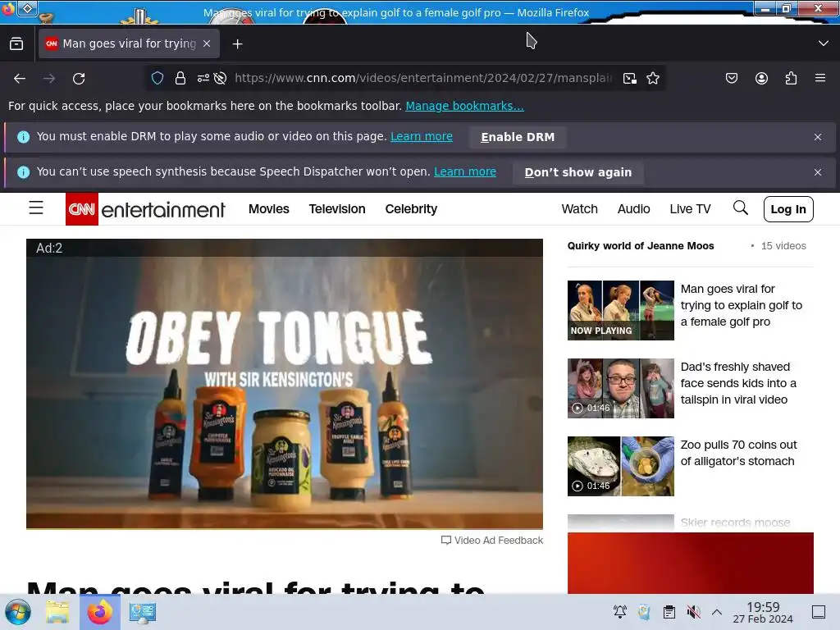
Task: Open the Movies section
Action: point(269,209)
